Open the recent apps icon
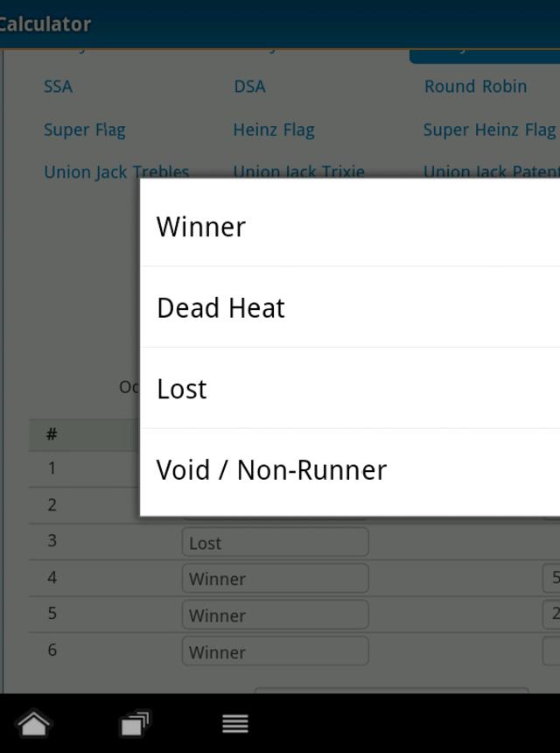The height and width of the screenshot is (753, 560). (135, 723)
